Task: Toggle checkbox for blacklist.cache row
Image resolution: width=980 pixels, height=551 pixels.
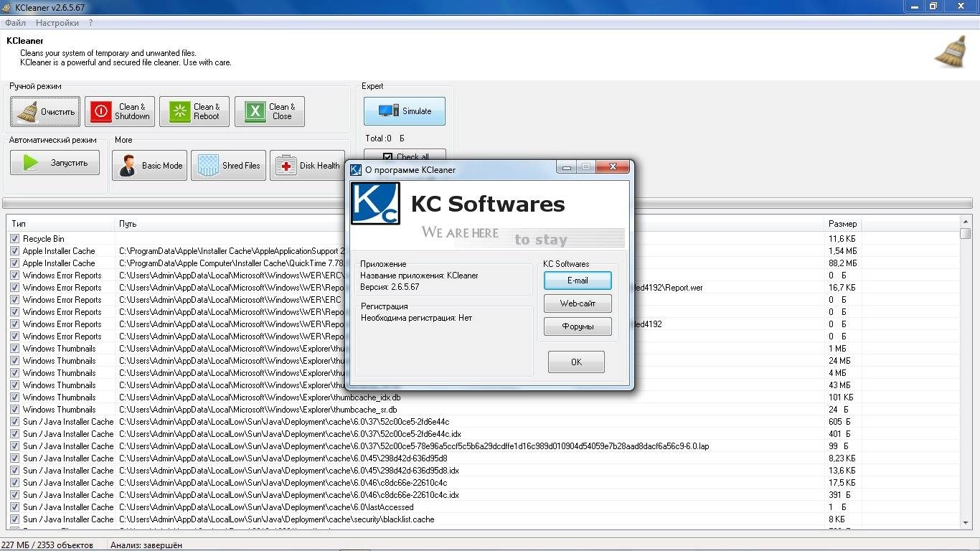Action: pos(14,519)
